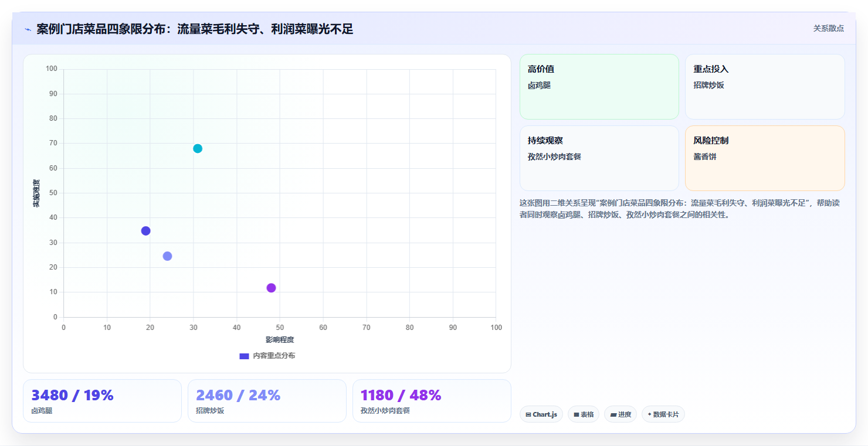Viewport: 868px width, 446px height.
Task: Click the description paragraph below quadrant cards
Action: pos(679,209)
